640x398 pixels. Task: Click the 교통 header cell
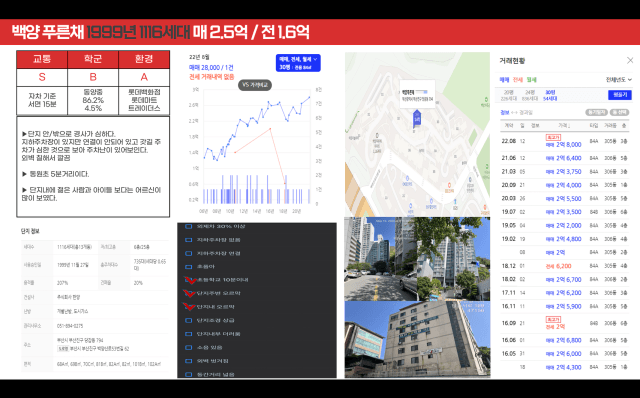(x=42, y=59)
